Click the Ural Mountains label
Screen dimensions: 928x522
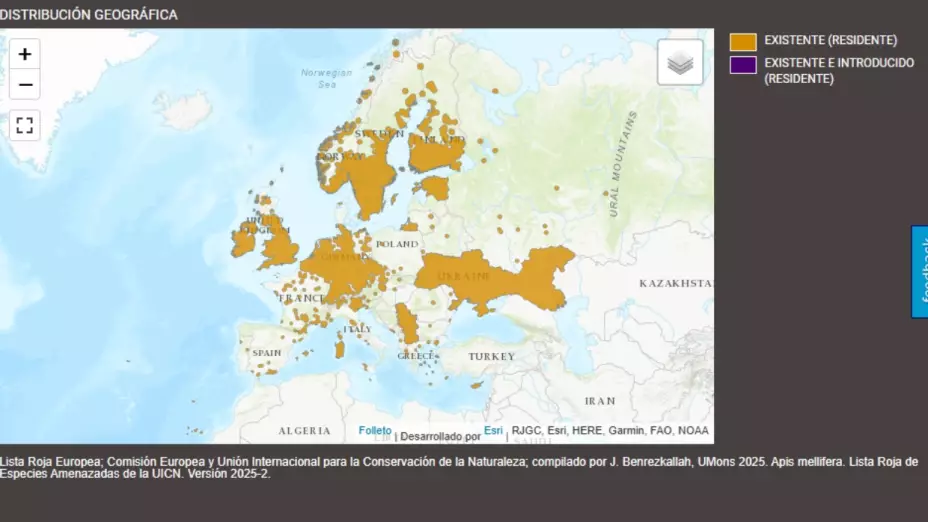pyautogui.click(x=621, y=165)
